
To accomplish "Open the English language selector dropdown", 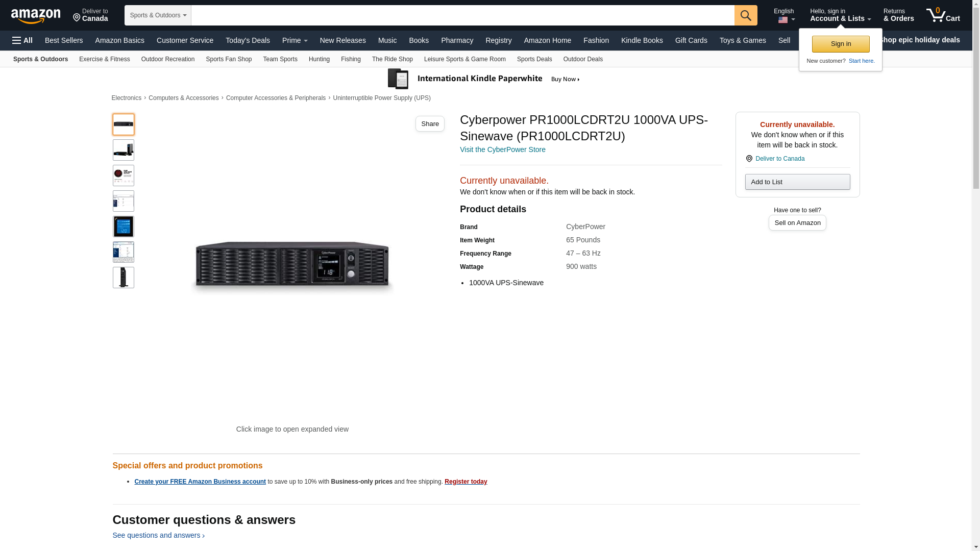I will click(x=784, y=15).
